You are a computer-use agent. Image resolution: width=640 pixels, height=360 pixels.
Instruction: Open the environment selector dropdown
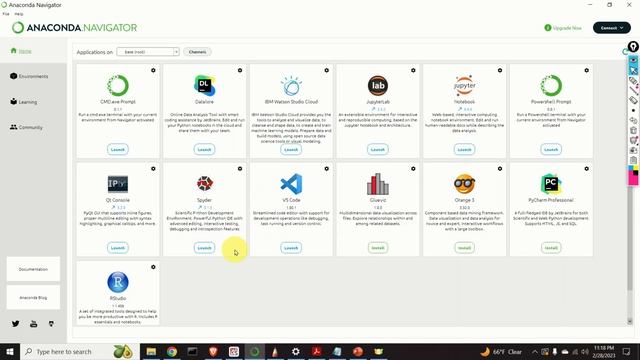point(148,52)
